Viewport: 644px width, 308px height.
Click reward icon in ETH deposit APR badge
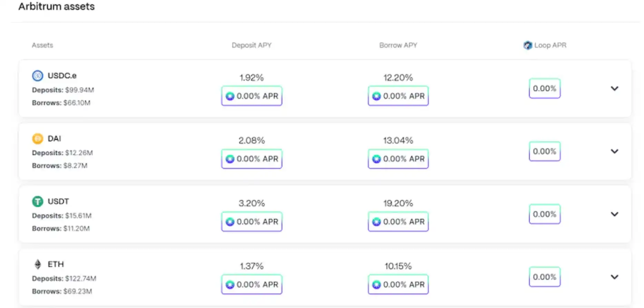[x=230, y=284]
